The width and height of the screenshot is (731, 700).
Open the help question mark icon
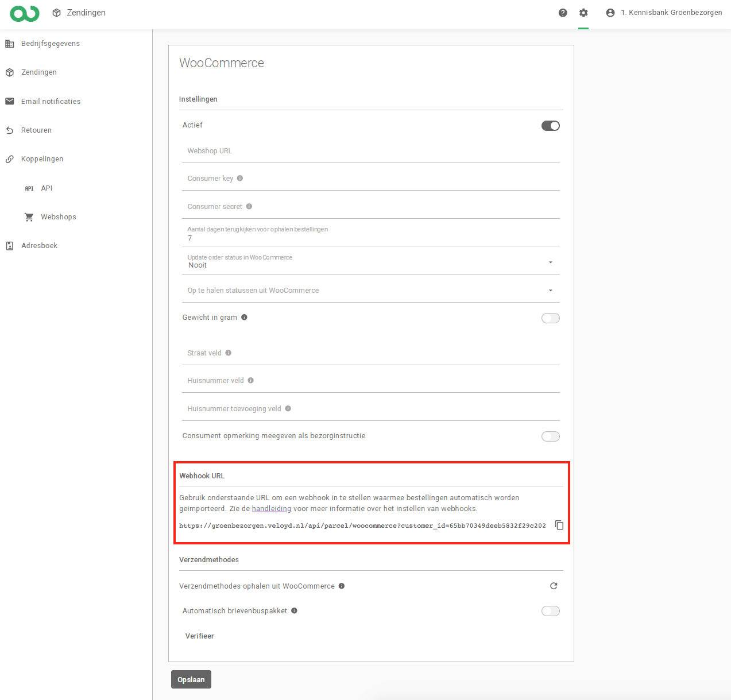pos(563,13)
